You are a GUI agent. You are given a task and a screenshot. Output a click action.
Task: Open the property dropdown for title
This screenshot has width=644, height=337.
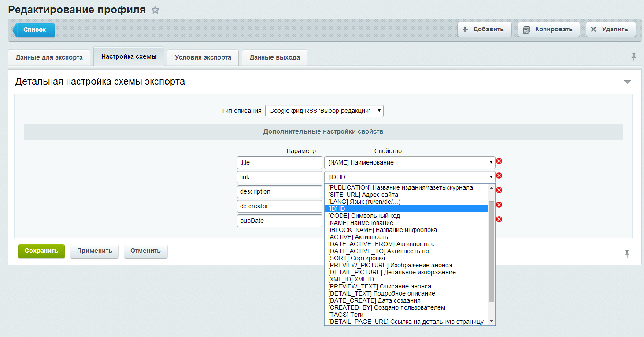pyautogui.click(x=410, y=163)
